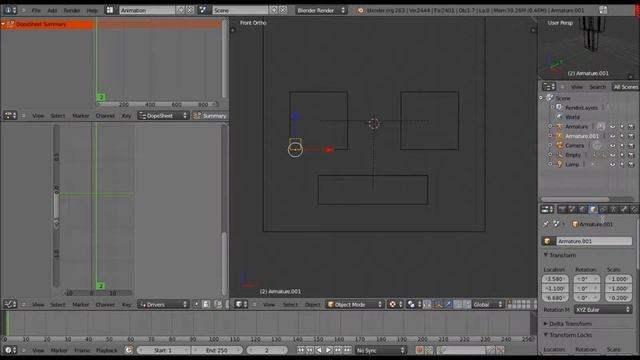Image resolution: width=640 pixels, height=360 pixels.
Task: Open the Object menu in 3D view
Action: click(x=312, y=304)
